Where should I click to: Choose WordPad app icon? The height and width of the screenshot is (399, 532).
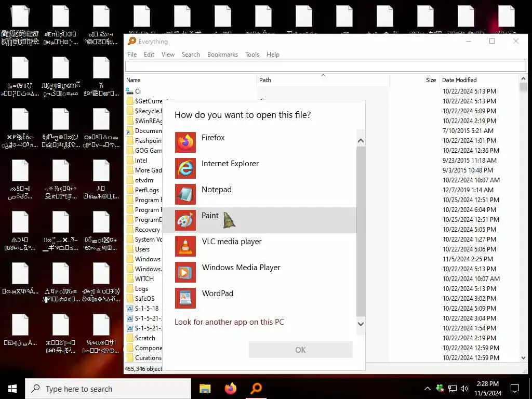(185, 298)
